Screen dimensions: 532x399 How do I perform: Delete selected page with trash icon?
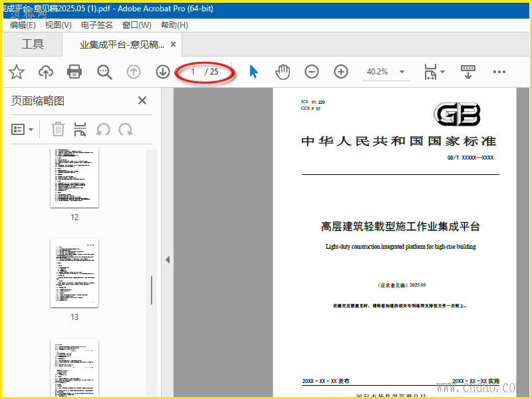[x=58, y=129]
